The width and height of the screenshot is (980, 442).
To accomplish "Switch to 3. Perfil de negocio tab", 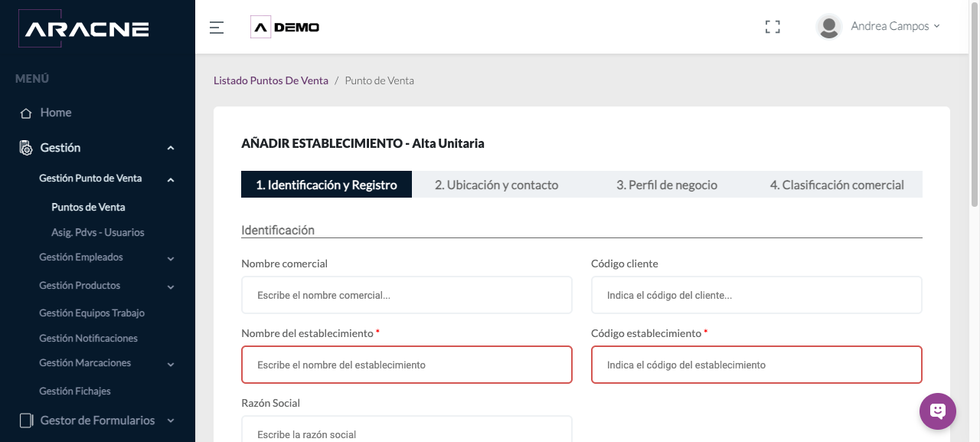I will click(667, 185).
